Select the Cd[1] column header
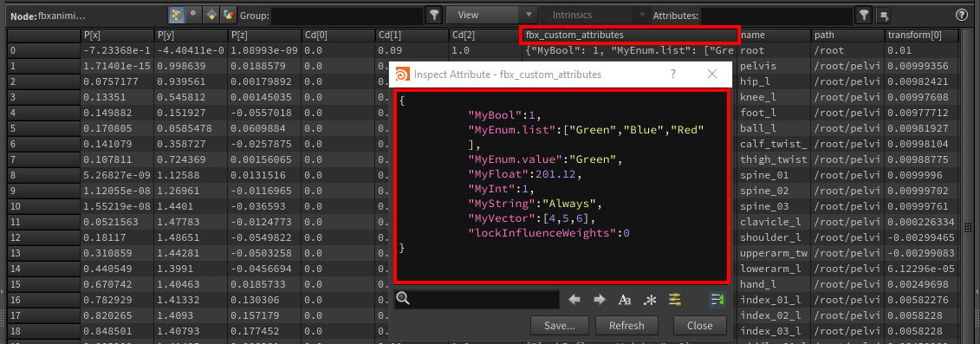The height and width of the screenshot is (344, 980). (x=412, y=36)
